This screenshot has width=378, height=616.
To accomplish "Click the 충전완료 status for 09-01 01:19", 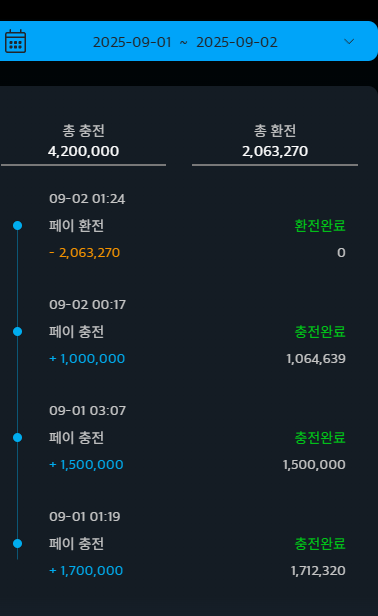I will coord(320,544).
